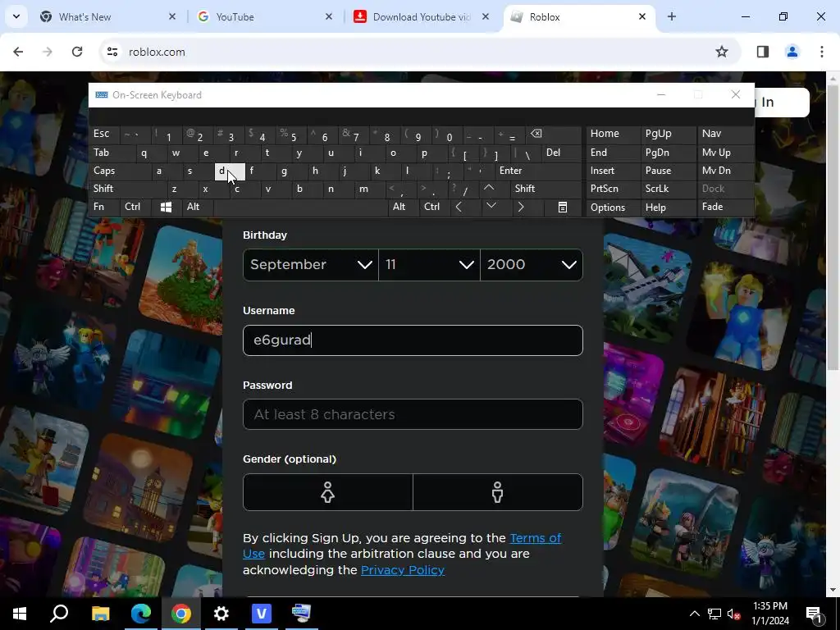Toggle the left Shift key
This screenshot has height=630, width=840.
127,189
